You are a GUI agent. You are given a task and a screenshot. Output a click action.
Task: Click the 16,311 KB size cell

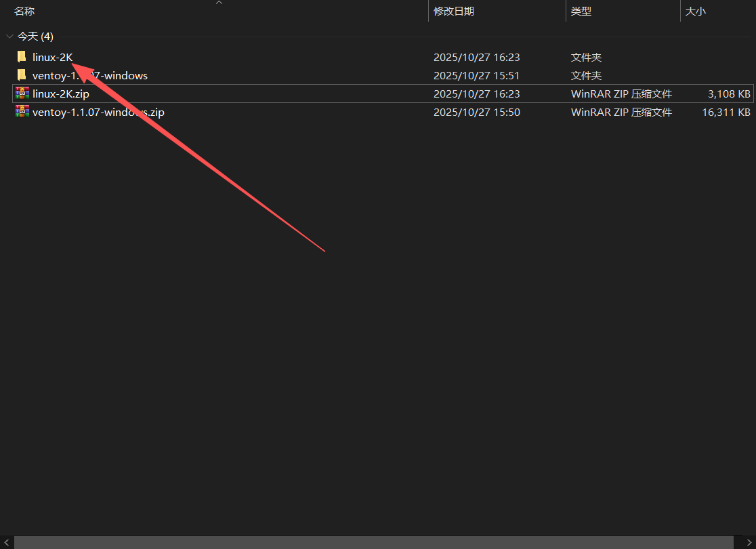(726, 112)
